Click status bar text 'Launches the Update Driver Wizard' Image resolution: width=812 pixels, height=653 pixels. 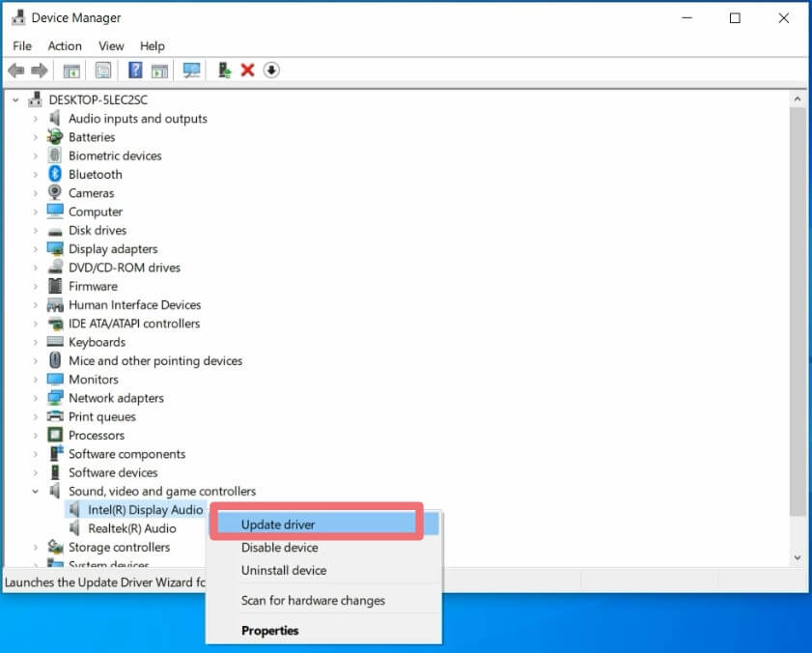point(105,582)
